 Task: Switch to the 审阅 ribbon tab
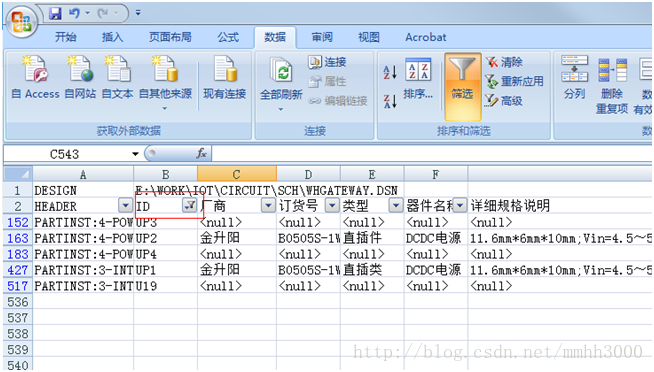pos(322,37)
